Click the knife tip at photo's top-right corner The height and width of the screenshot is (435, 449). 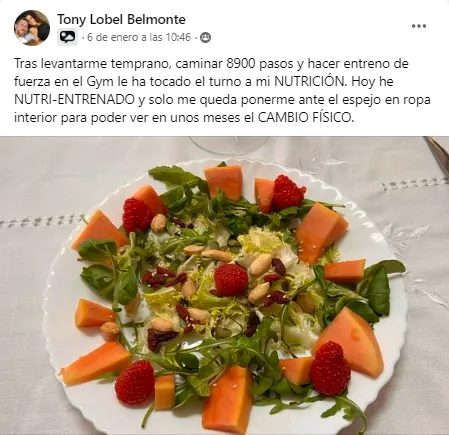coord(437,155)
